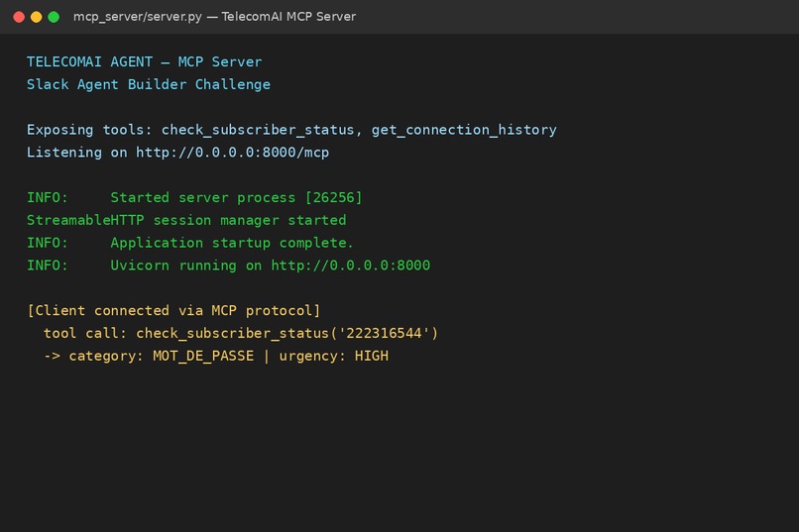Click the '-> category: MOT_DE_PASSE | urgency: HIGH' line
This screenshot has width=799, height=532.
click(216, 356)
